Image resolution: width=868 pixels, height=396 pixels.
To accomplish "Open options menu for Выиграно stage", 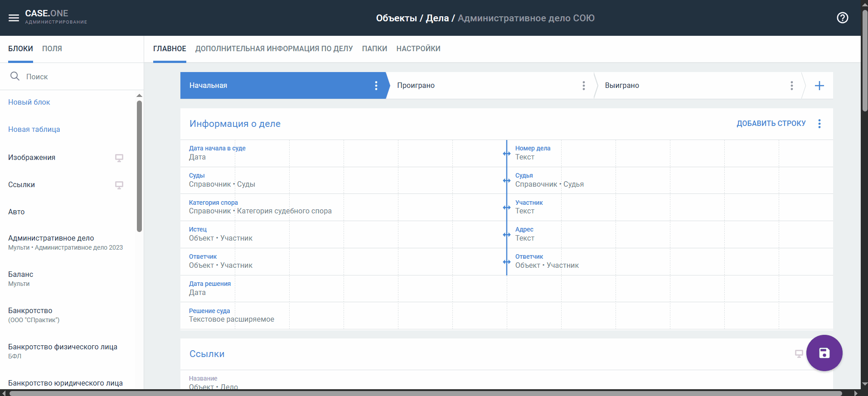I will click(x=791, y=86).
